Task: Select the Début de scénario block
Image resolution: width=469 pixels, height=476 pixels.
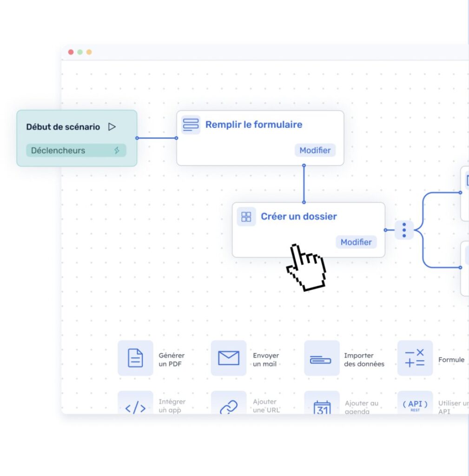Action: tap(70, 126)
